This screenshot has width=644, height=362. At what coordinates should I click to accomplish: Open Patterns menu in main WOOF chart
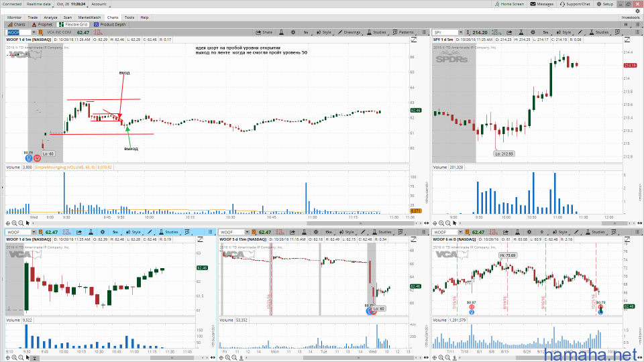pyautogui.click(x=403, y=32)
